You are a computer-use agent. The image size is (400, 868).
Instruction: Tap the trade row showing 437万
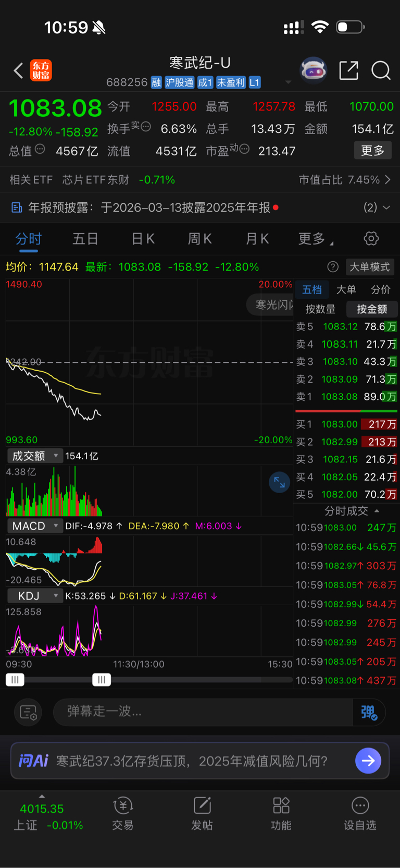coord(346,680)
